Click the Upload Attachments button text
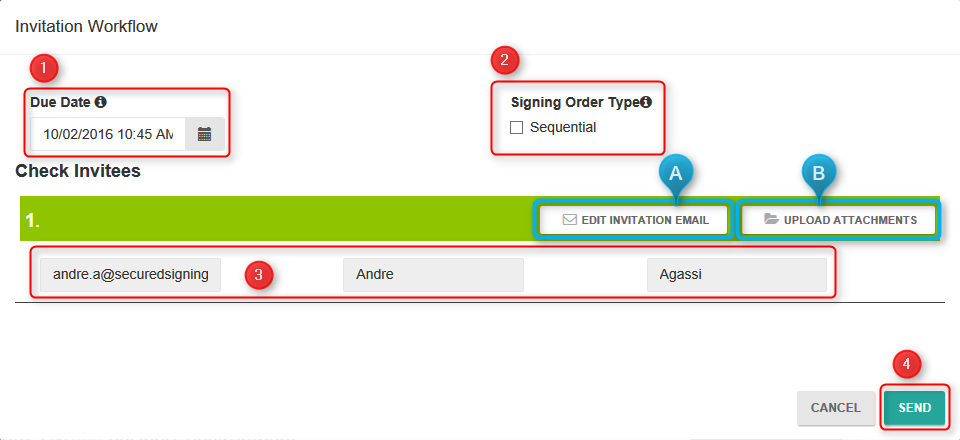The height and width of the screenshot is (440, 960). coord(850,220)
